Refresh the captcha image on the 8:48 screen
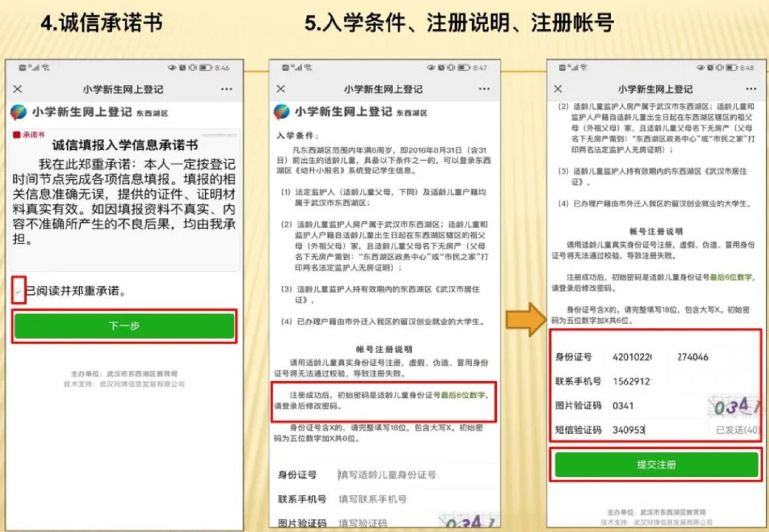The image size is (769, 532). (734, 406)
